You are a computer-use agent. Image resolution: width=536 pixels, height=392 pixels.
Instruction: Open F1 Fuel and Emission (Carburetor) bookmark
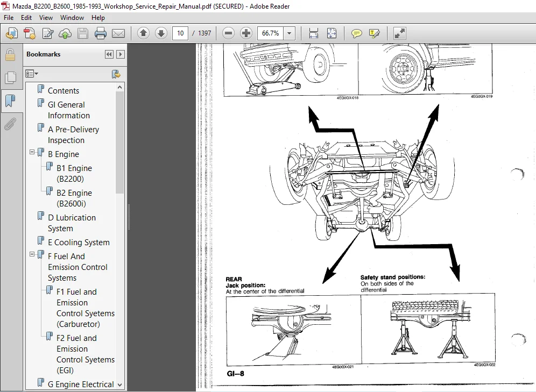(x=86, y=308)
